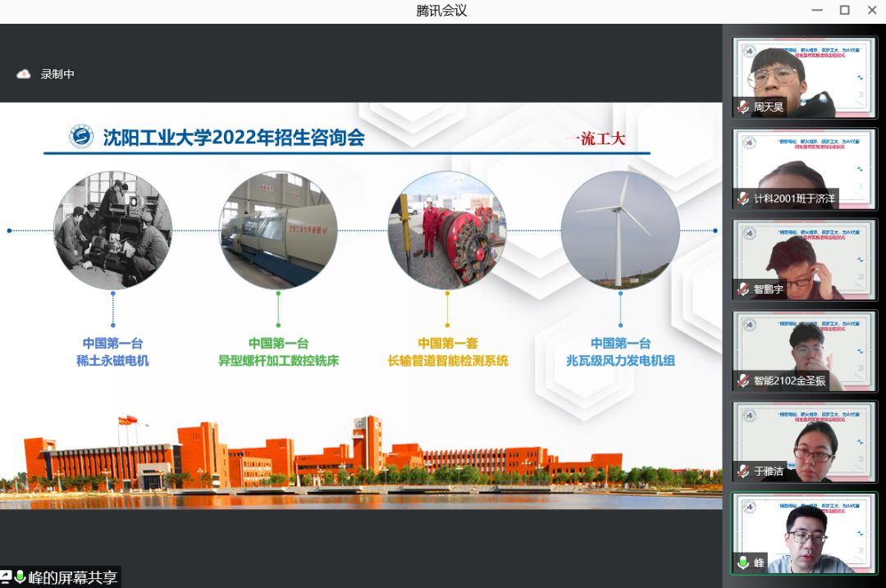
Task: Click the wind turbine photo
Action: (620, 230)
